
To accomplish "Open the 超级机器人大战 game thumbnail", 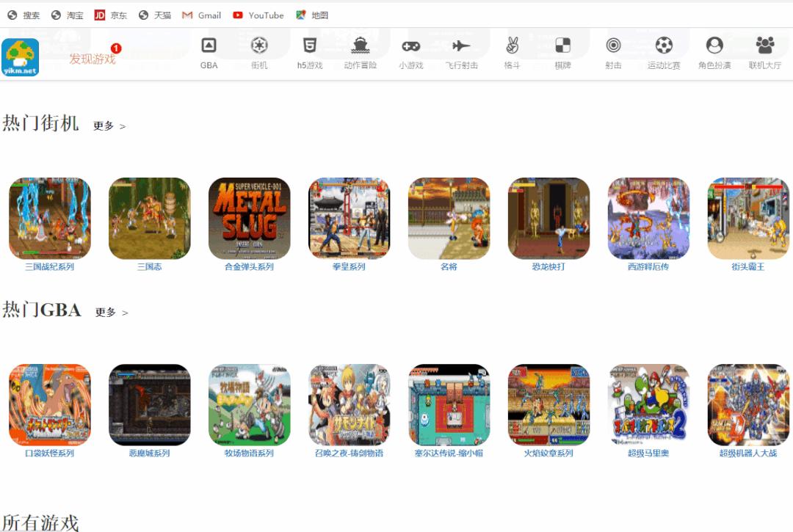I will [x=748, y=404].
